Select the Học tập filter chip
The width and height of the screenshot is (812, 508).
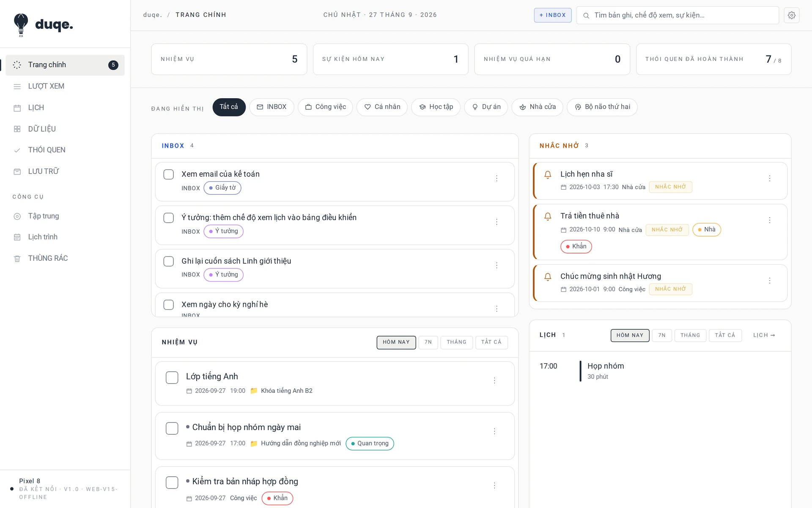436,107
